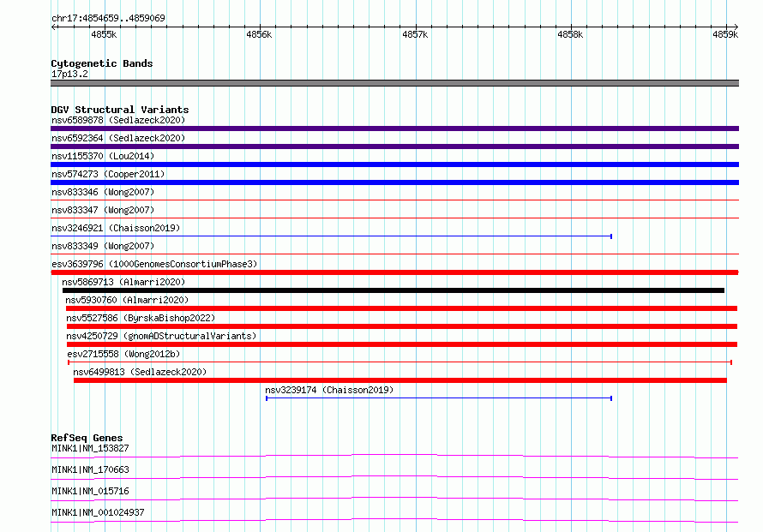Click the purple bar under nsv6589878

point(394,129)
